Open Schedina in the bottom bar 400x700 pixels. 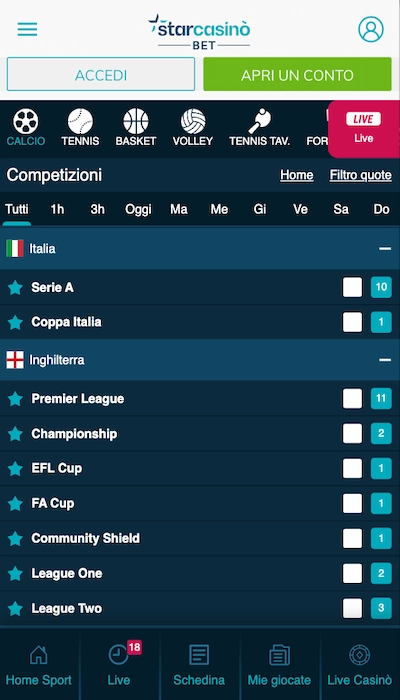(x=199, y=665)
